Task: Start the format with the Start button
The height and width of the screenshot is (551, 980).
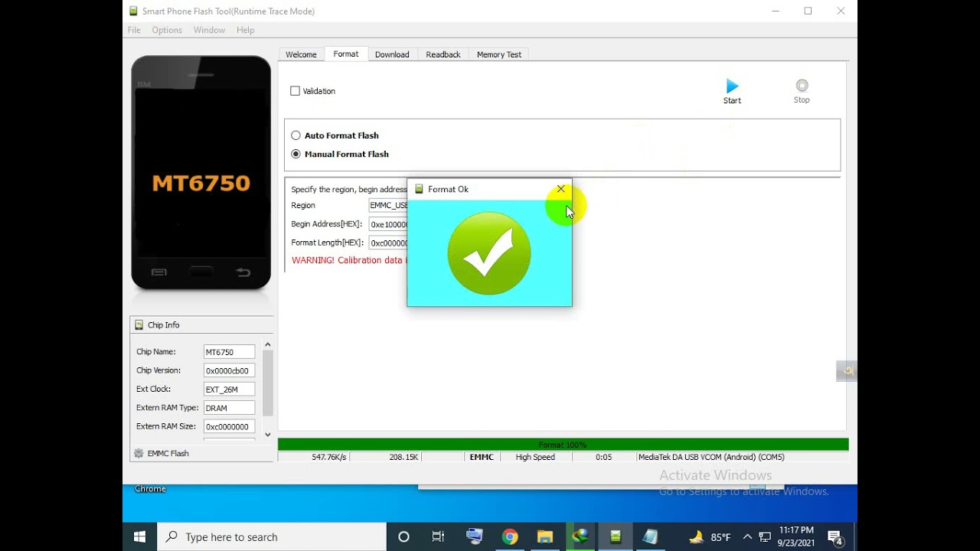Action: coord(732,91)
